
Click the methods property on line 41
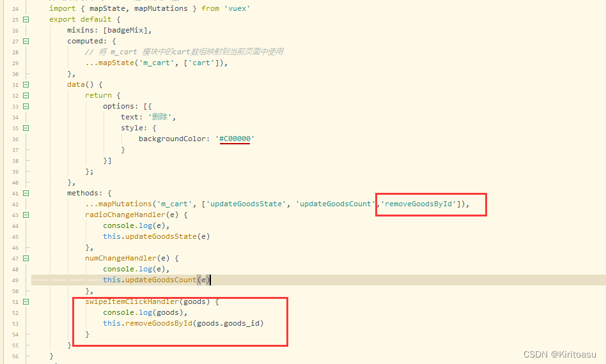pos(82,193)
